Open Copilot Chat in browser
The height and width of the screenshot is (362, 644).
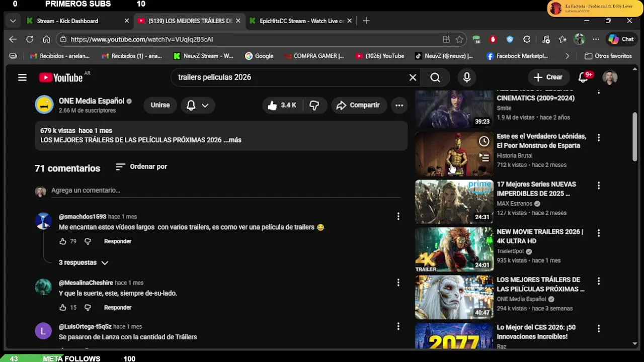(x=621, y=39)
